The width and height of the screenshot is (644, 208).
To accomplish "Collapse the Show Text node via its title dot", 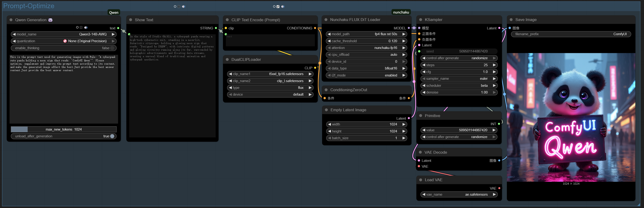I will tap(131, 20).
